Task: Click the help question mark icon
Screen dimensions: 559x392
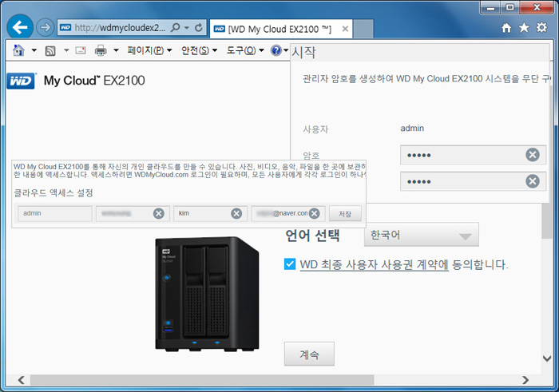Action: 276,50
